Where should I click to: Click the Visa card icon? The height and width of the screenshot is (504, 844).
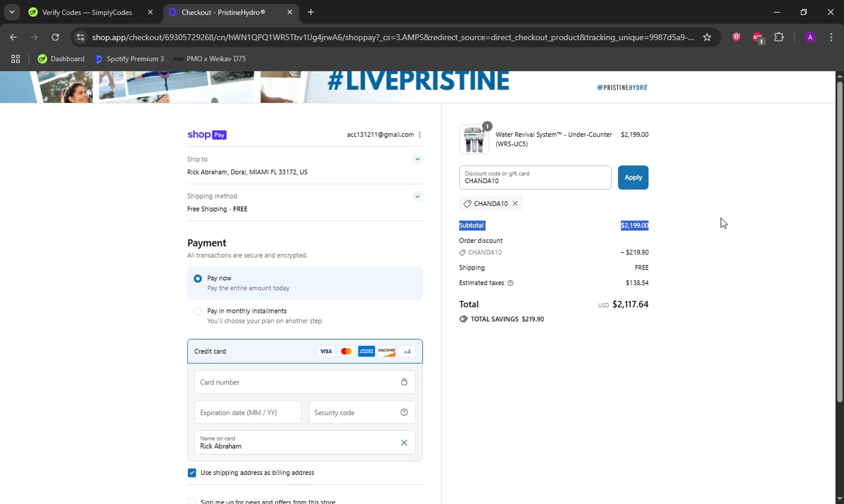coord(326,351)
